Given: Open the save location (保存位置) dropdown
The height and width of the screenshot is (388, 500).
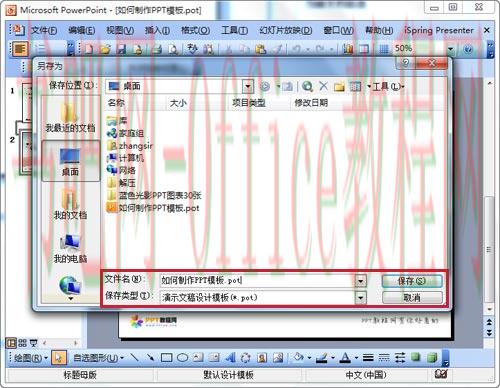Looking at the screenshot, I should point(247,87).
